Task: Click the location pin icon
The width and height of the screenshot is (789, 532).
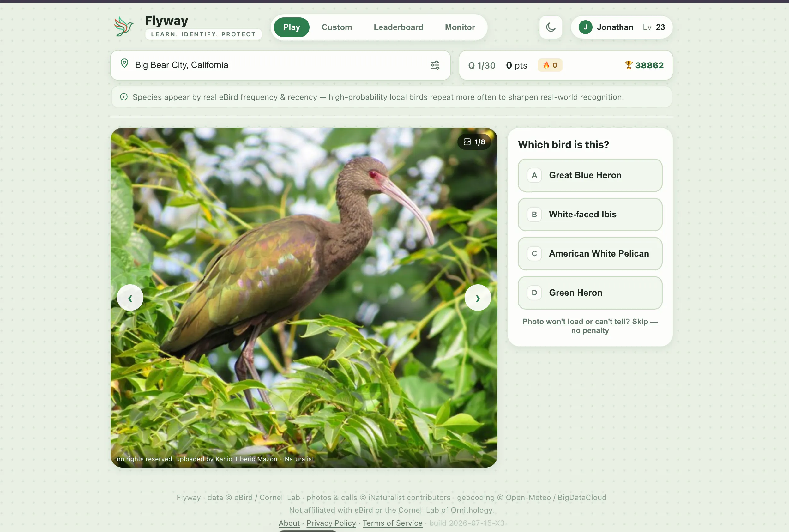Action: 124,63
